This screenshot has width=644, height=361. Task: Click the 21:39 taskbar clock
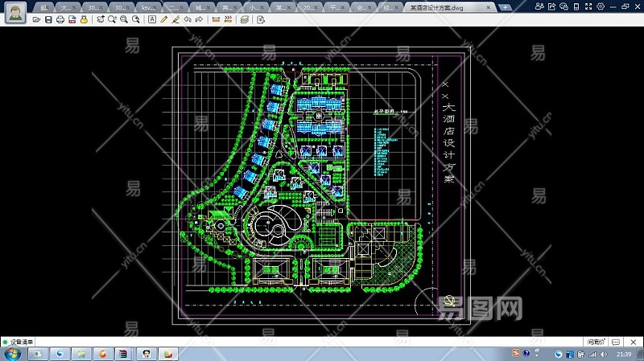click(623, 354)
